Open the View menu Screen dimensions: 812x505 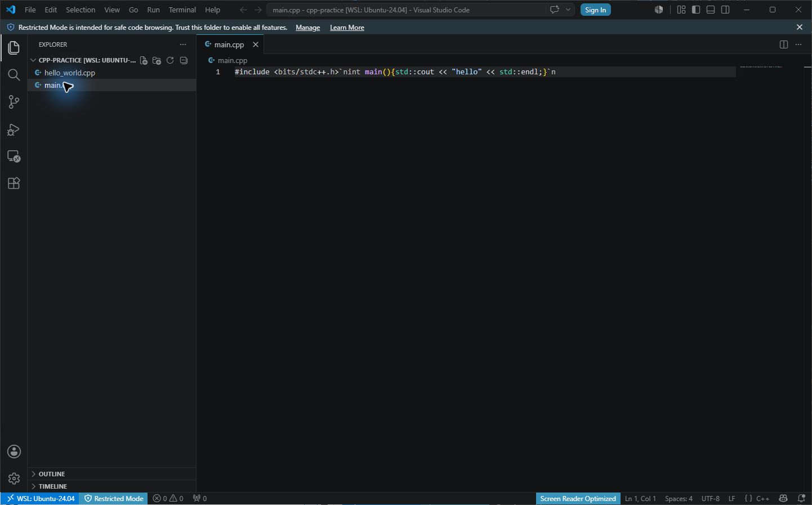coord(112,10)
